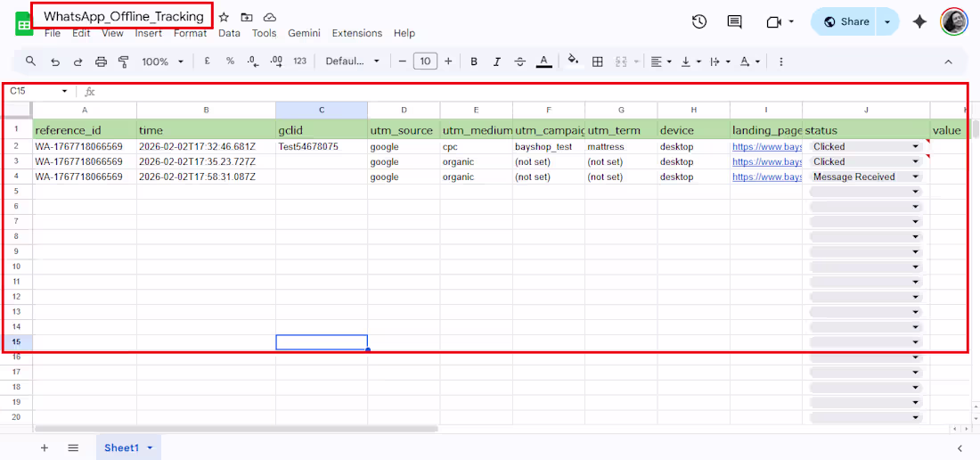
Task: Show the side panel arrow
Action: 960,448
